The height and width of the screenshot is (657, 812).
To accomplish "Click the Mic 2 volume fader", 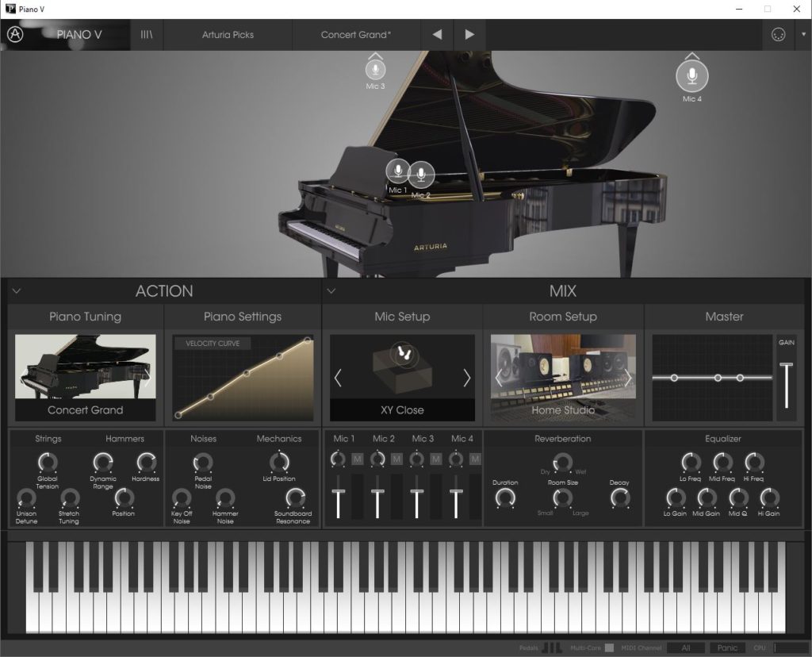I will point(377,492).
